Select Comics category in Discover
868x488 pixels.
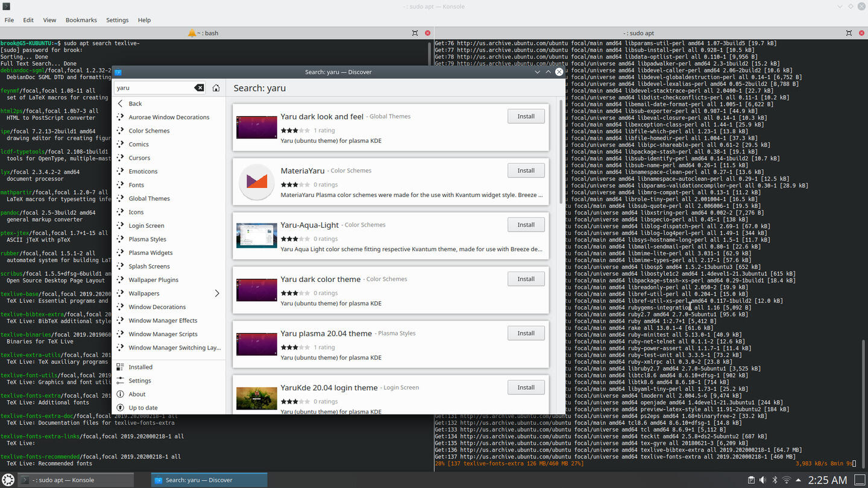[x=169, y=144]
